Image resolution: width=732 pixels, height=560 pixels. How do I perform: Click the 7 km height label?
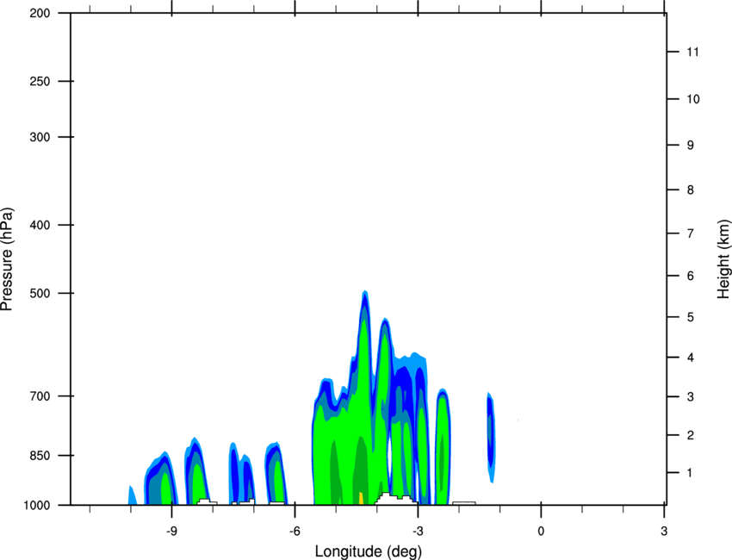[691, 233]
